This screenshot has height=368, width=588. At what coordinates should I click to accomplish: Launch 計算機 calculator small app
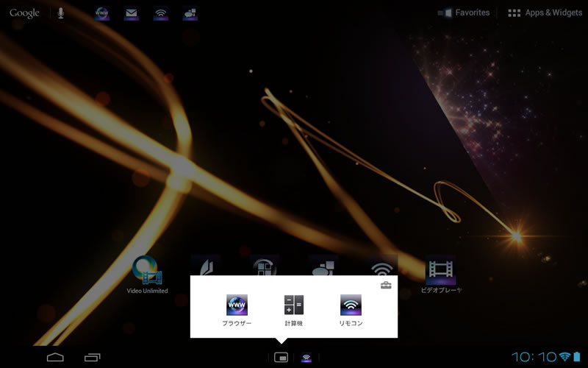293,309
